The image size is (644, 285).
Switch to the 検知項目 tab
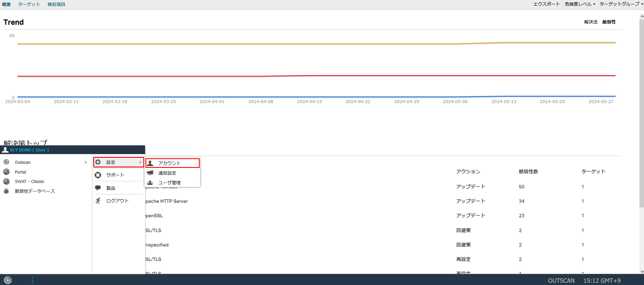[56, 4]
